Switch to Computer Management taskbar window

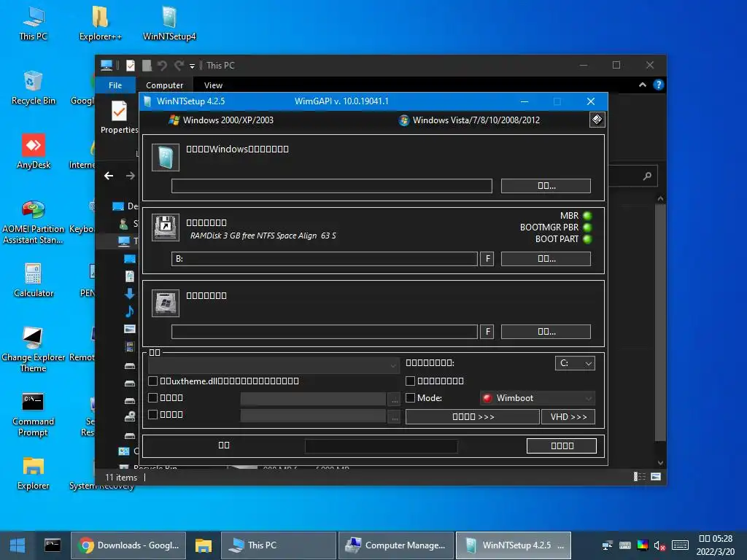396,545
